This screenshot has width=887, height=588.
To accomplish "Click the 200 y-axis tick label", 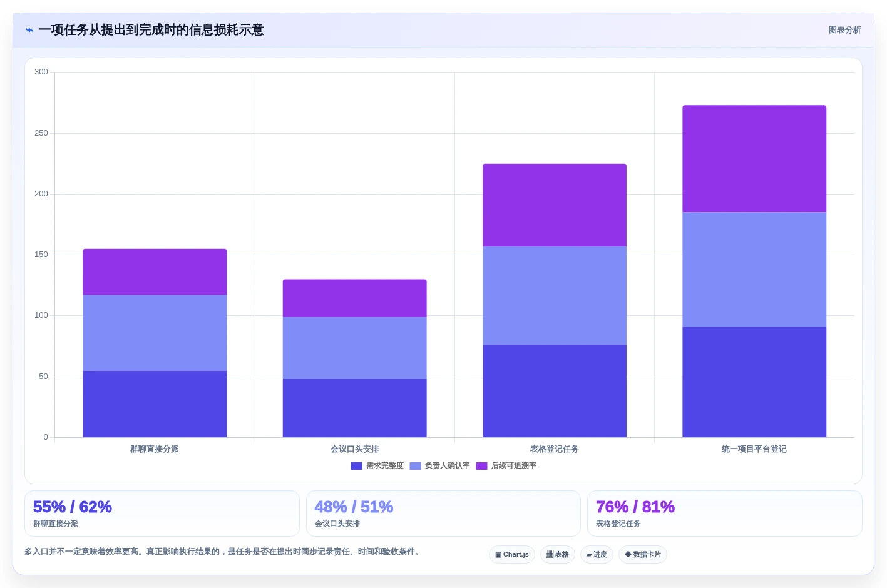I will pyautogui.click(x=41, y=194).
